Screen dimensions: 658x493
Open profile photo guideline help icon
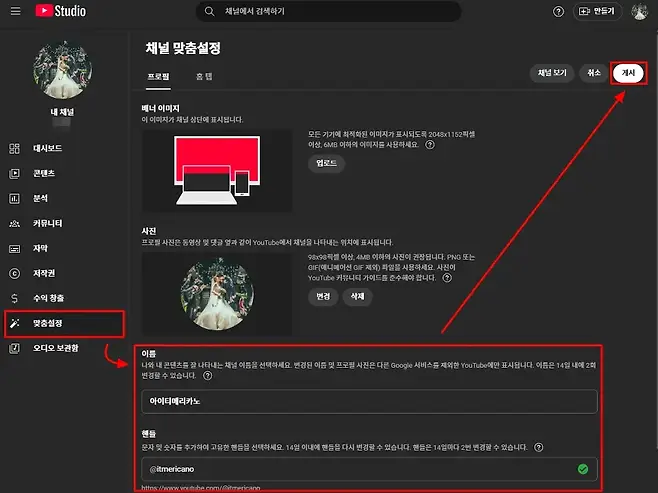[447, 278]
